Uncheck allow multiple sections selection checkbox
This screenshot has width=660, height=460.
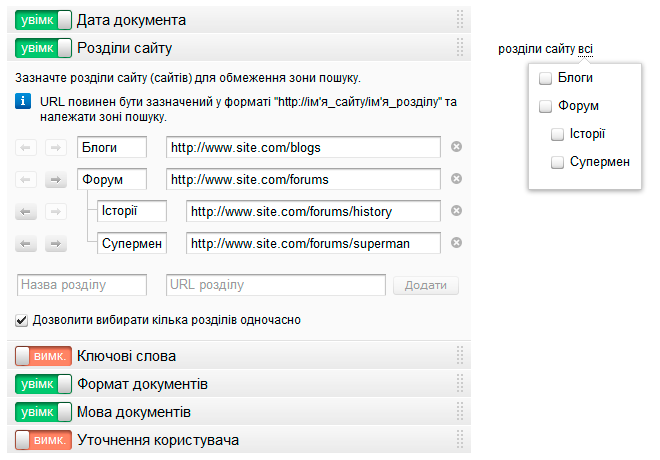[22, 320]
